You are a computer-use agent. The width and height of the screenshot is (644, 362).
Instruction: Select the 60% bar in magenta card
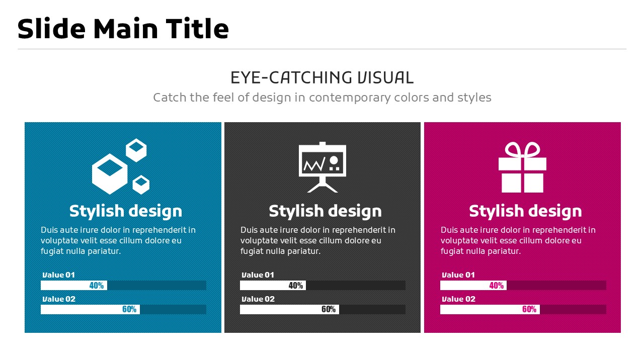pos(523,309)
